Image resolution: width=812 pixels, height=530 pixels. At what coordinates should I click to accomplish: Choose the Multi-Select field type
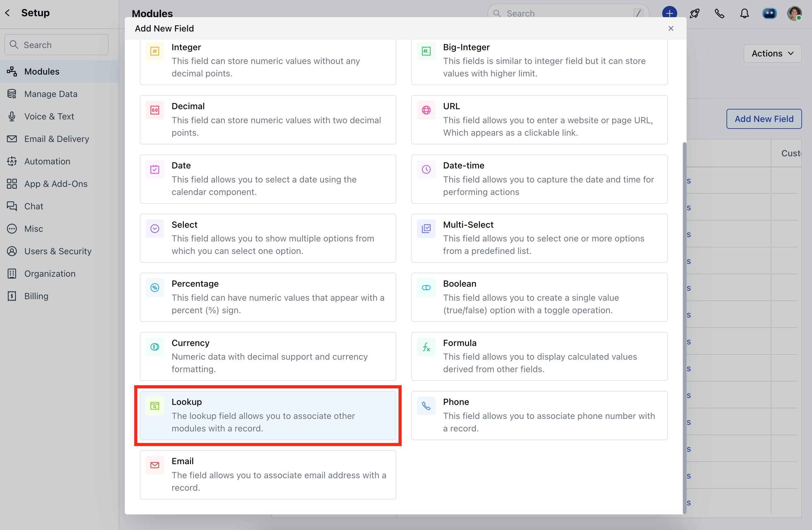click(539, 238)
